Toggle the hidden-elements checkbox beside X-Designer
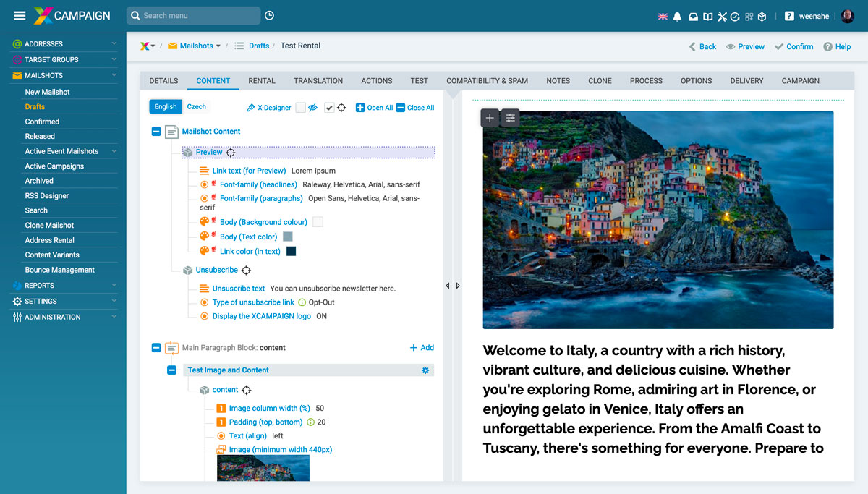 coord(300,108)
